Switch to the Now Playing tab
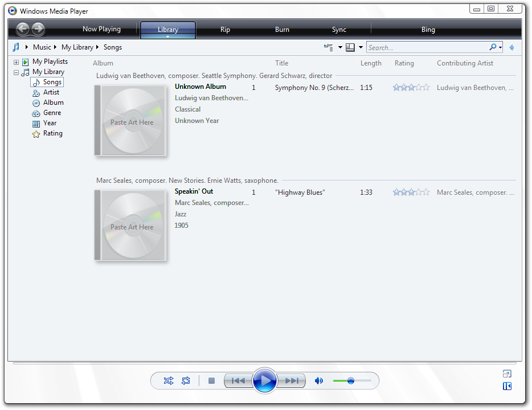532x410 pixels. tap(101, 30)
